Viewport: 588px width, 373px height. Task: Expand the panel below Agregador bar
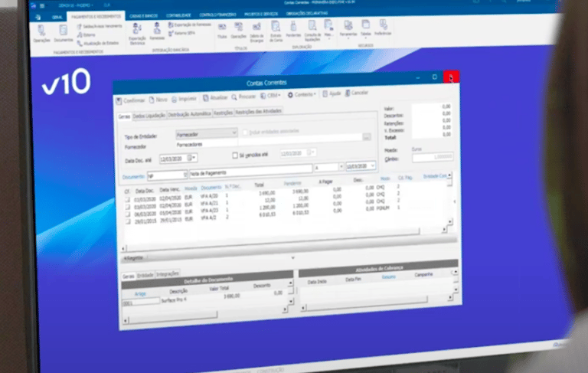coord(293,258)
